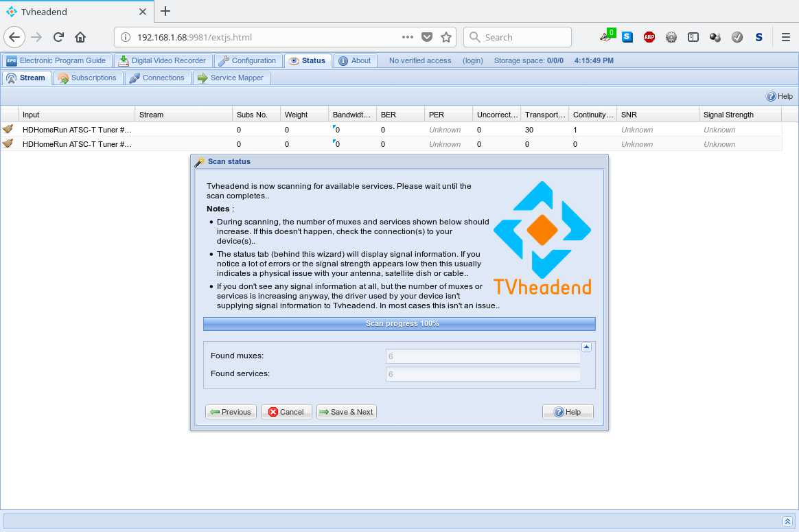Bookmark this page with the star icon
The width and height of the screenshot is (799, 532).
point(446,37)
